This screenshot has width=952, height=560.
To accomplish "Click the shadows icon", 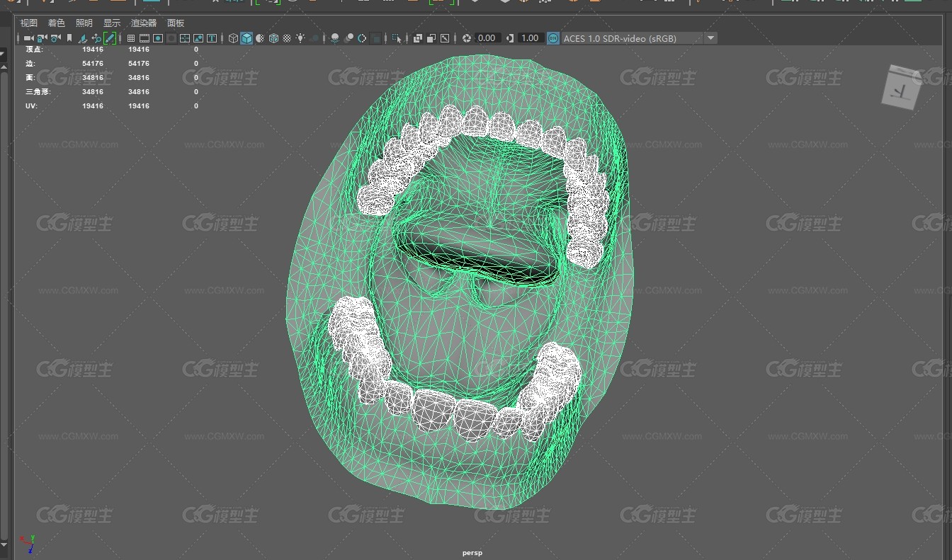I will tap(315, 38).
